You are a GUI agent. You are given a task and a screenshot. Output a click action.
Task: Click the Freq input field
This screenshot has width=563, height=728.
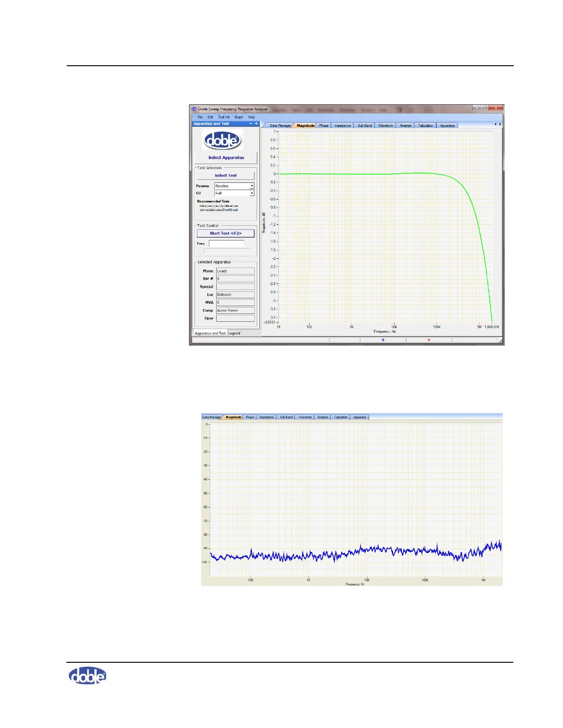(x=226, y=244)
